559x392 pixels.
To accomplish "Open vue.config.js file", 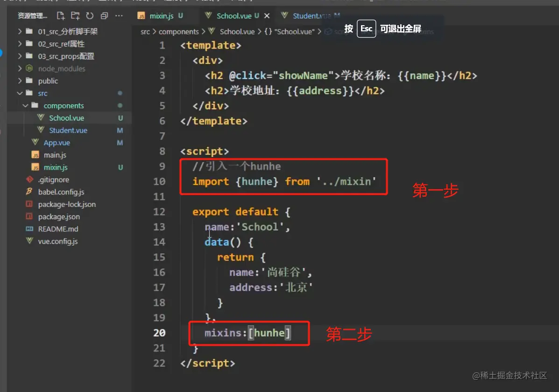I will [58, 242].
